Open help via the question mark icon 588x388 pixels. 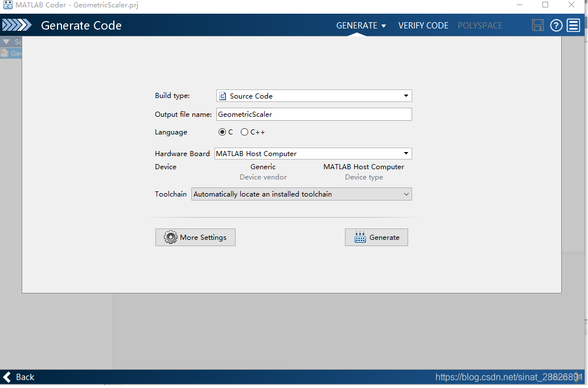pyautogui.click(x=556, y=25)
